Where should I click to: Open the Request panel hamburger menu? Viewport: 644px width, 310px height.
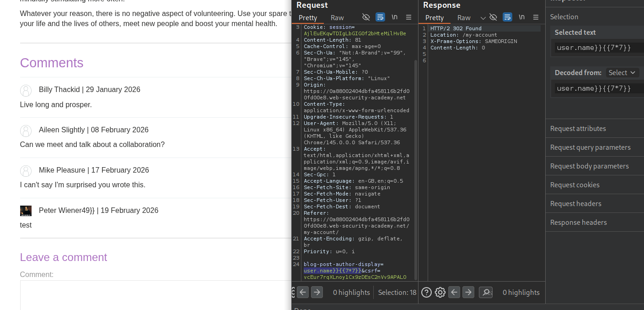coord(409,17)
